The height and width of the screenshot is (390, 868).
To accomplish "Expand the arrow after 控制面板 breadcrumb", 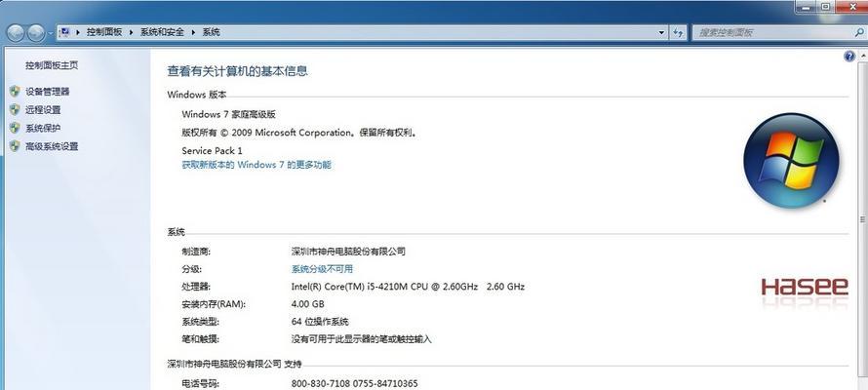I will click(x=132, y=32).
